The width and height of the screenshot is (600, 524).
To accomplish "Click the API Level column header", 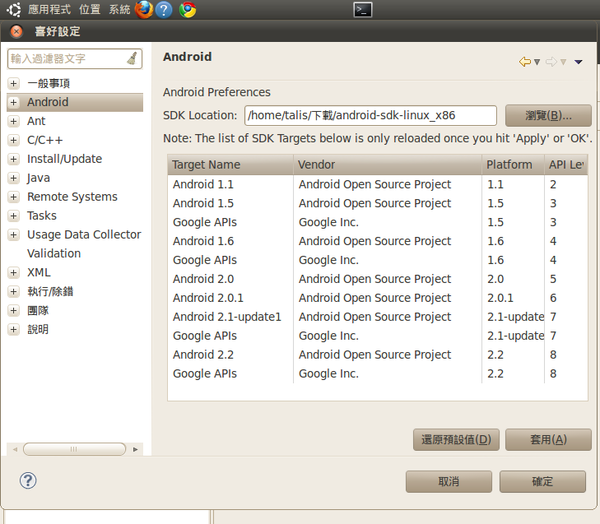I will 566,165.
